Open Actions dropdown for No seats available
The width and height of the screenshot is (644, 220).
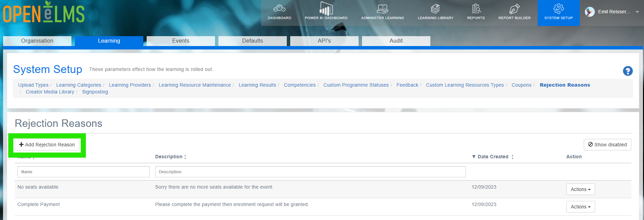pos(580,189)
